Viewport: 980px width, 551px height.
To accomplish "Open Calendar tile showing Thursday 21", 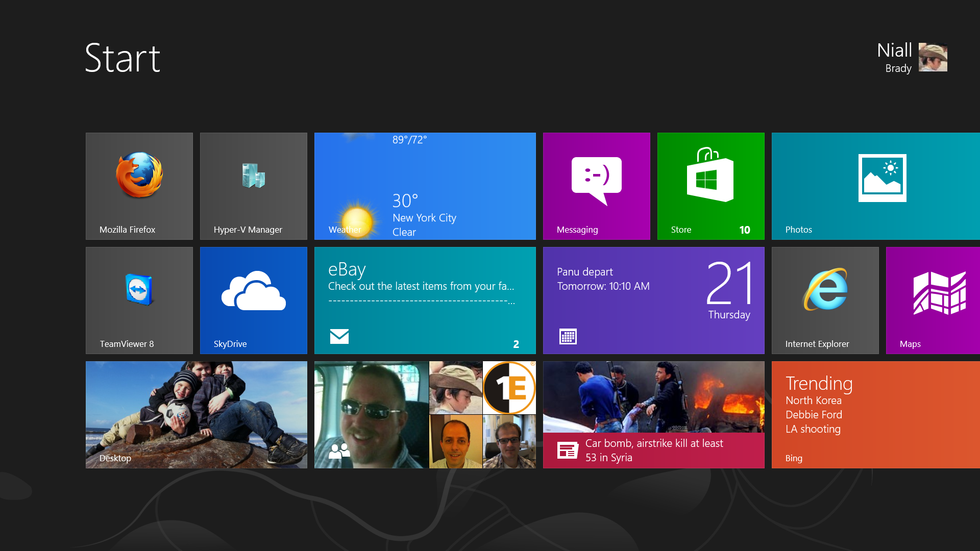I will [x=654, y=300].
